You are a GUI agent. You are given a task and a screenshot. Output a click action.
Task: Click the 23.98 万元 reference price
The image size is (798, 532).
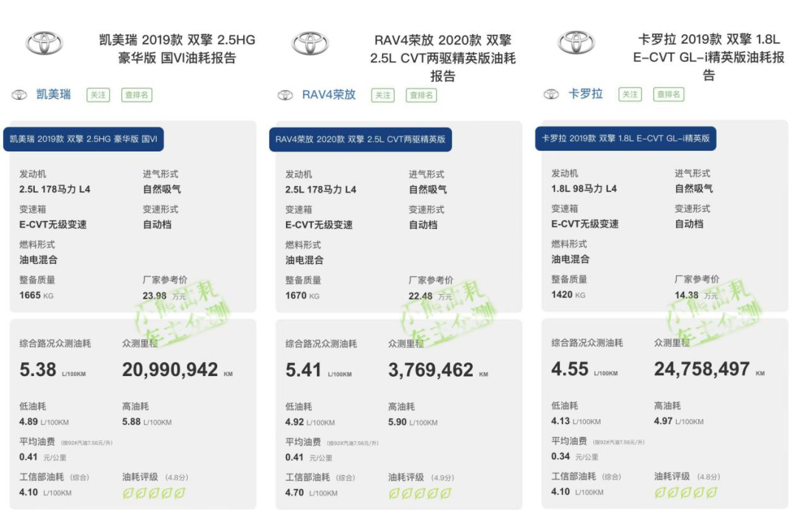[x=164, y=296]
